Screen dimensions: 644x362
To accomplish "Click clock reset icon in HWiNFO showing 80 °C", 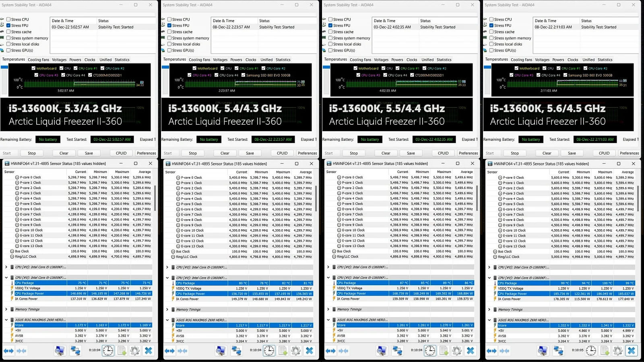I will [x=269, y=351].
